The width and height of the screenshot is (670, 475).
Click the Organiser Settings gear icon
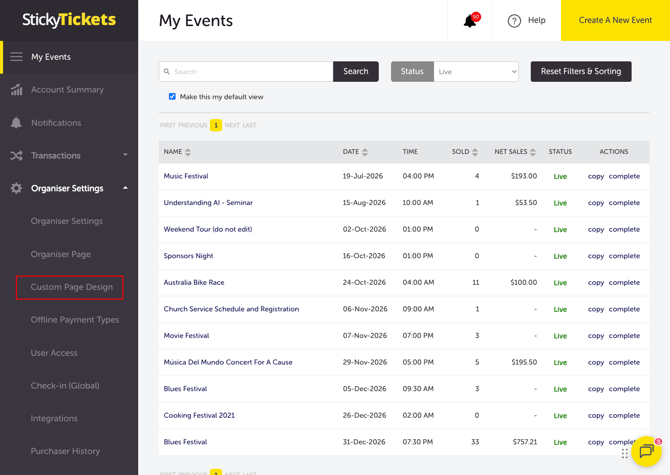click(x=16, y=188)
